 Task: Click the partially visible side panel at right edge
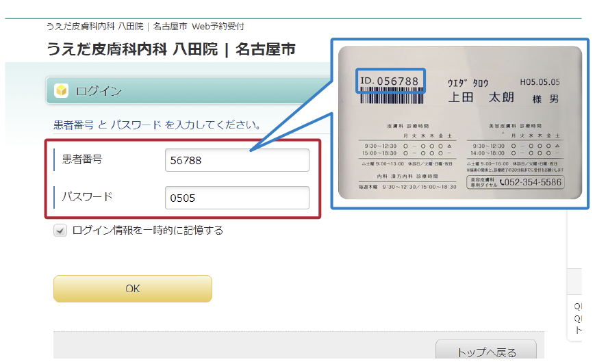coord(574,275)
